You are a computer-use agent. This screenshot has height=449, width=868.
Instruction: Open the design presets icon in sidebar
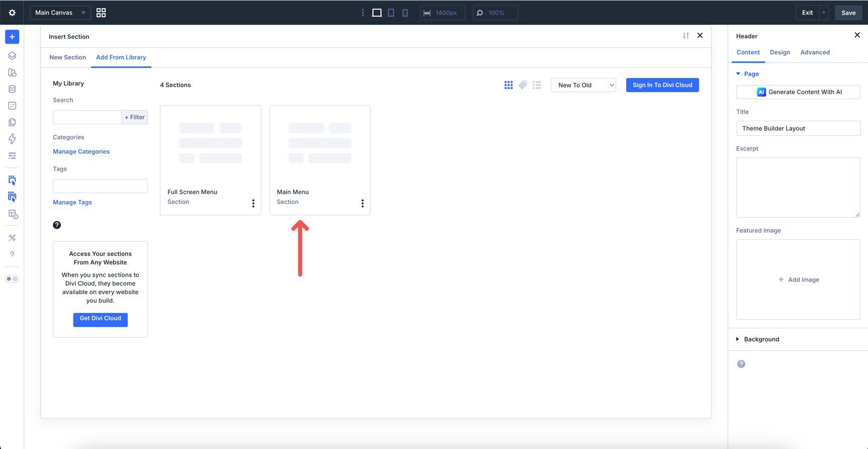(12, 72)
